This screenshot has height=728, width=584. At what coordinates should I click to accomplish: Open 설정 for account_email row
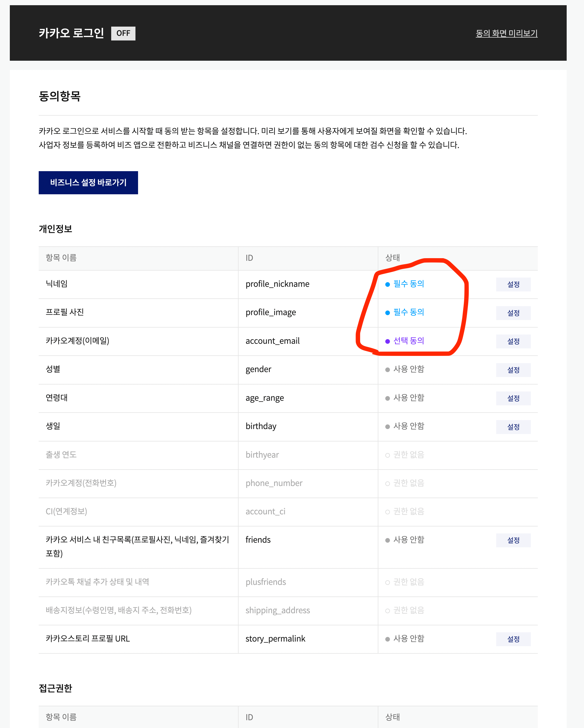513,341
